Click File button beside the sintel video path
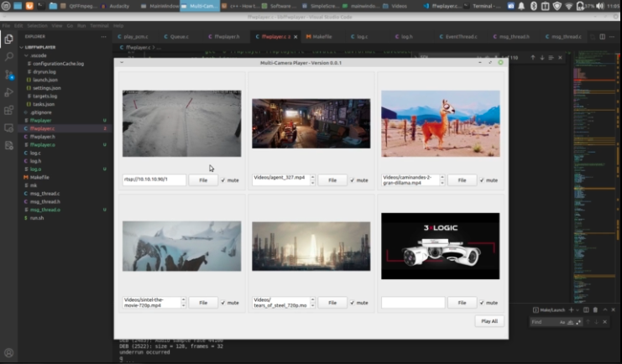The height and width of the screenshot is (364, 622). (203, 303)
